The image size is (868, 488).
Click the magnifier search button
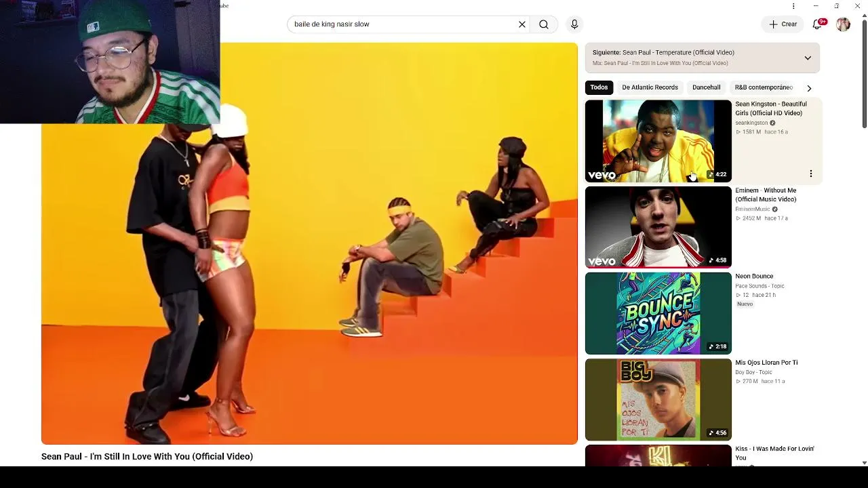click(x=544, y=24)
